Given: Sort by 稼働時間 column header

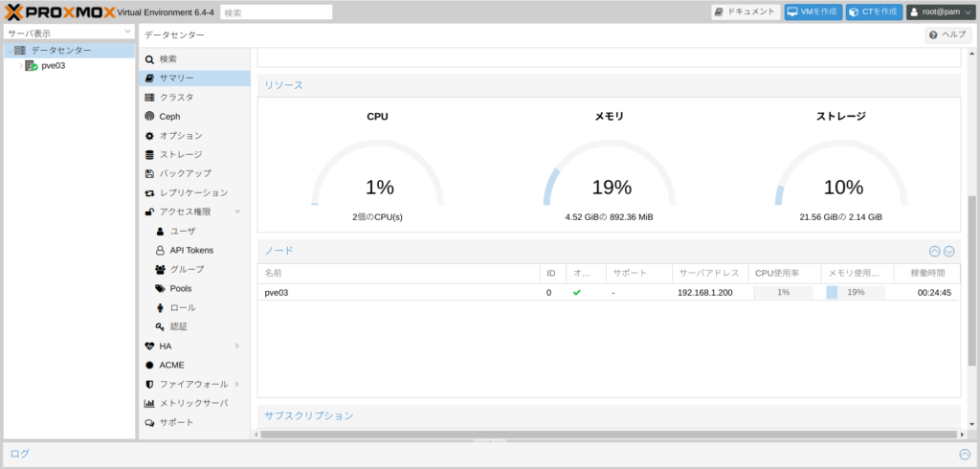Looking at the screenshot, I should pyautogui.click(x=926, y=274).
